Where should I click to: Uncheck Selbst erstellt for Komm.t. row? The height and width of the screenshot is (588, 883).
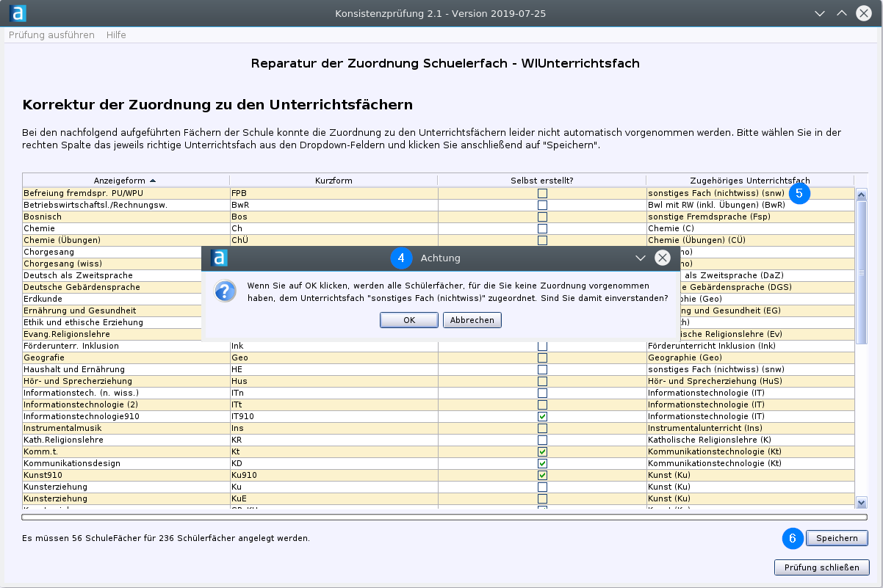(x=542, y=451)
